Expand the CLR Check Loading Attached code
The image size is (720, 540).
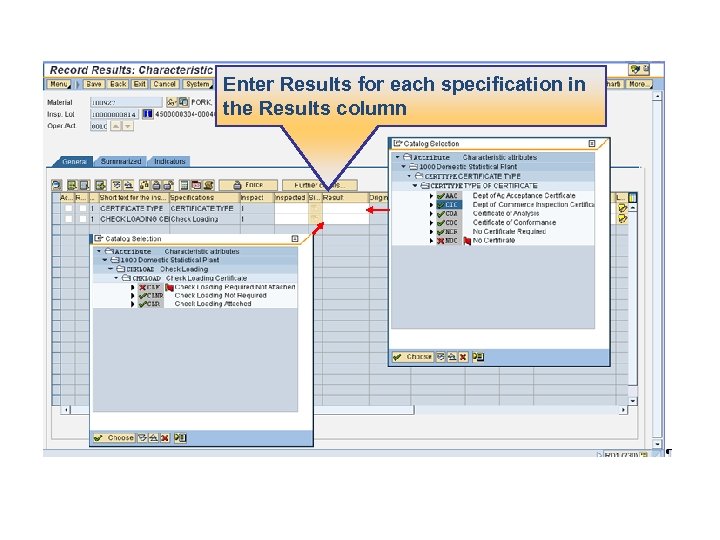133,304
